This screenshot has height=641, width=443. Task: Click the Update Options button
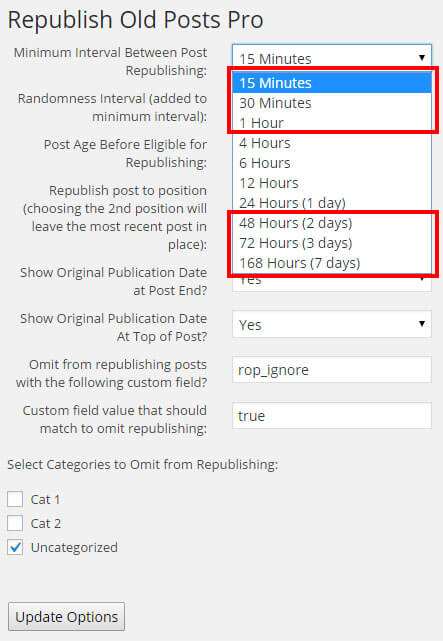click(67, 616)
